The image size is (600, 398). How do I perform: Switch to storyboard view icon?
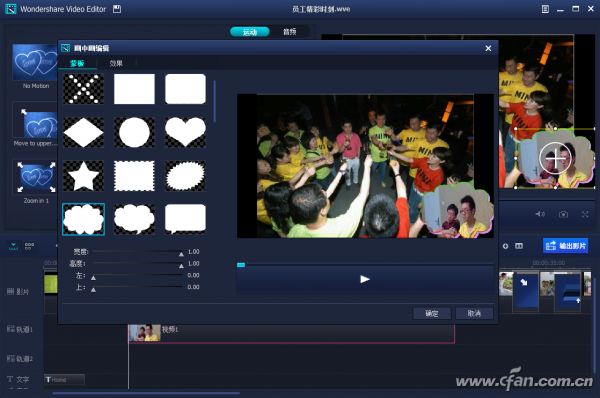click(x=29, y=246)
